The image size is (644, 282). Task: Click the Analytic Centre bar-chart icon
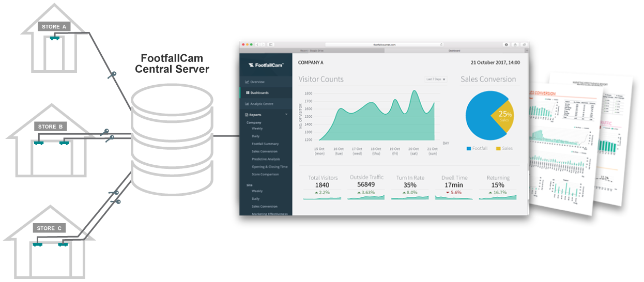point(248,104)
